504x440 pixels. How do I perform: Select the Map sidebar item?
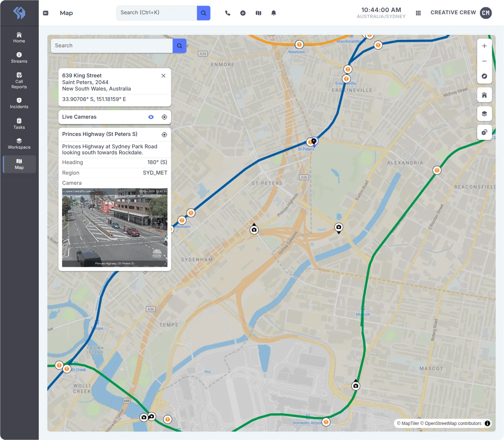19,164
